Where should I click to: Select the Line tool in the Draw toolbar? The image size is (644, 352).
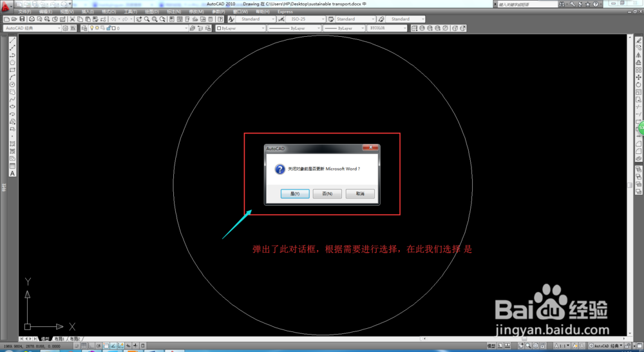(12, 40)
